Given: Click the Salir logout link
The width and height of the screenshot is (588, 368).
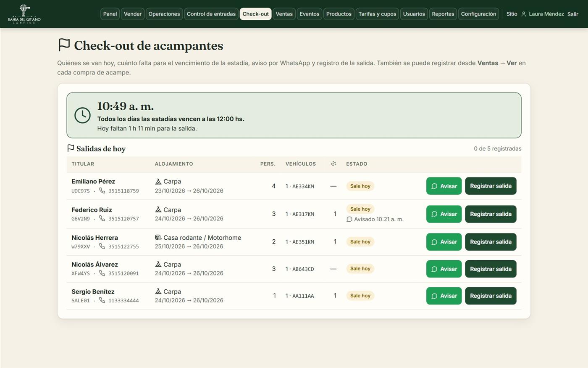Looking at the screenshot, I should pos(573,14).
